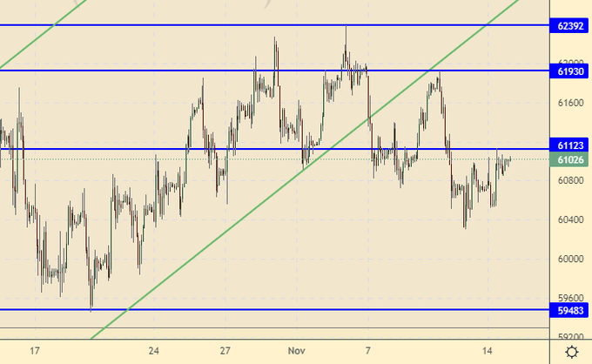The width and height of the screenshot is (592, 364).
Task: Click the 59483 price level label
Action: click(570, 310)
